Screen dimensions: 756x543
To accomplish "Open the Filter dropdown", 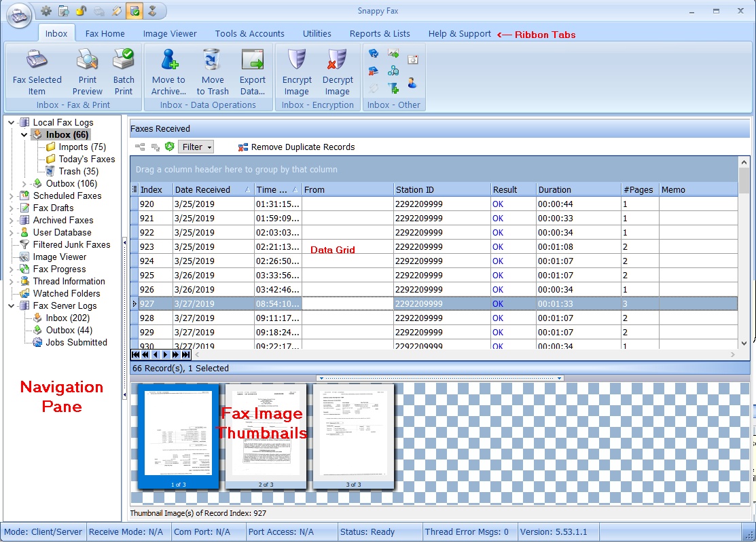I will pyautogui.click(x=197, y=147).
